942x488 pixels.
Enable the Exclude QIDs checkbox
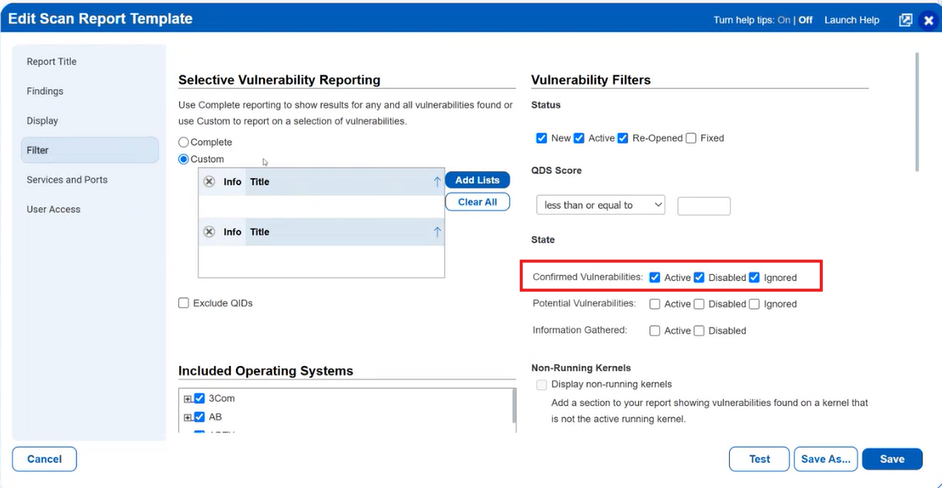184,303
